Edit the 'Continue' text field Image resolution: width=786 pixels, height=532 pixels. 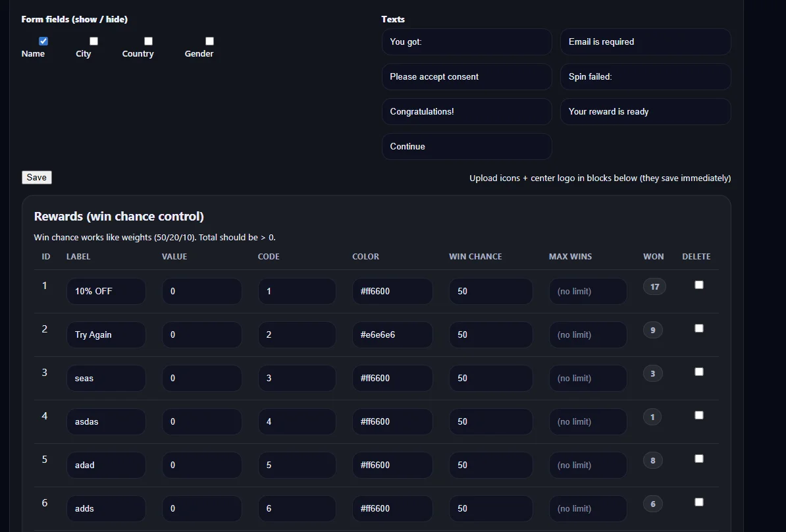(x=467, y=146)
